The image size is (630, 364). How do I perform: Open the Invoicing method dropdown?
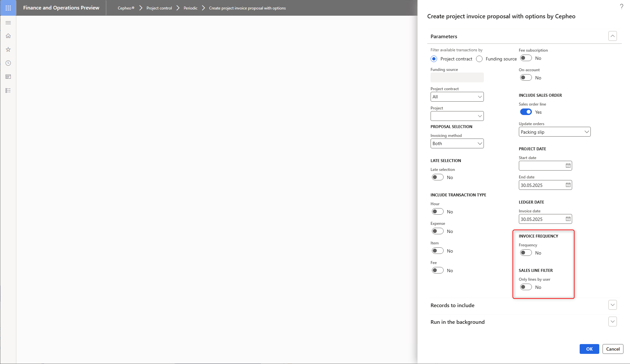pos(457,143)
